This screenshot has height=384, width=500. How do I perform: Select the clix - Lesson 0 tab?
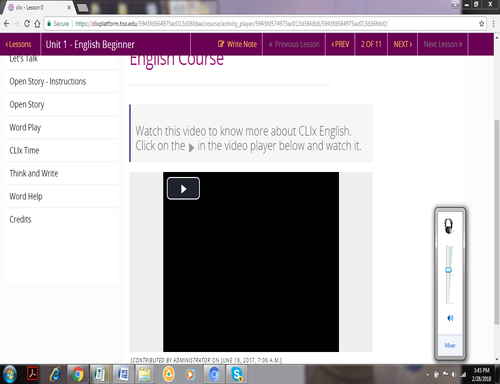(x=38, y=7)
